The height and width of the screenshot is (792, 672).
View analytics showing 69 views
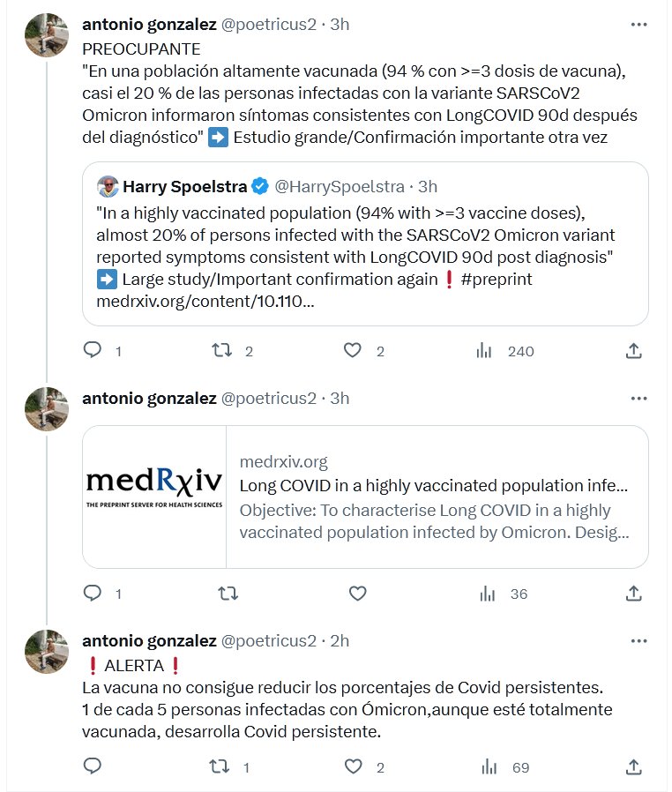[x=484, y=767]
